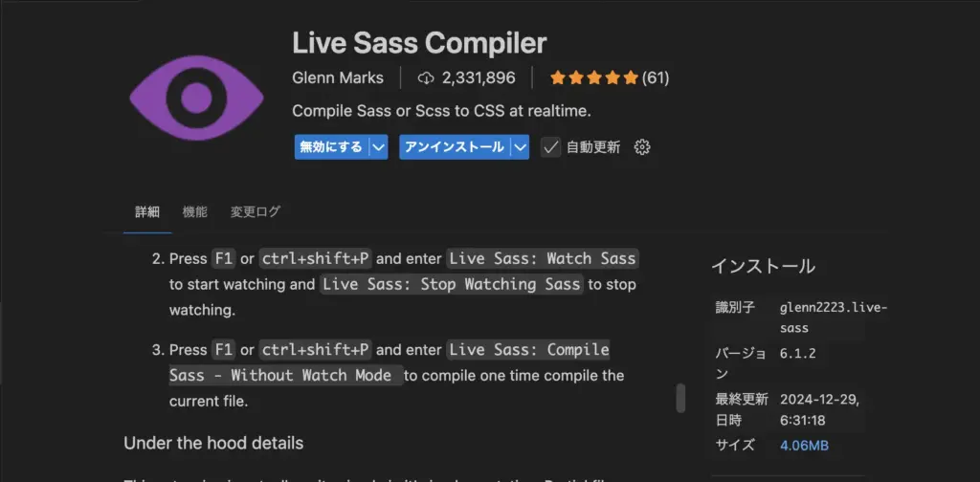Click the (61) ratings count
This screenshot has width=980, height=482.
tap(656, 78)
